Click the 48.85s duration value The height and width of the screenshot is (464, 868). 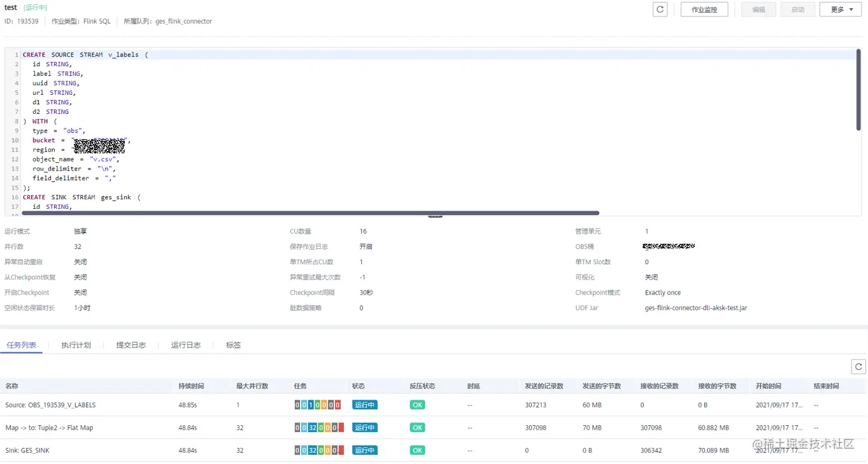(188, 405)
